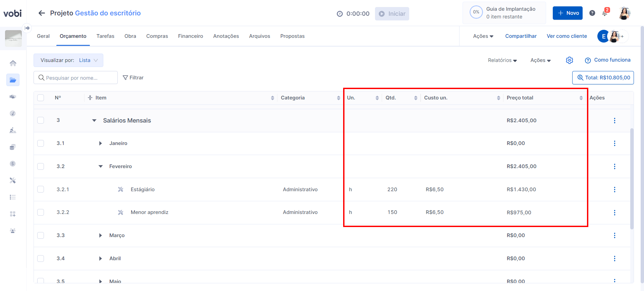
Task: Collapse the Salários Mensais group
Action: [x=94, y=121]
